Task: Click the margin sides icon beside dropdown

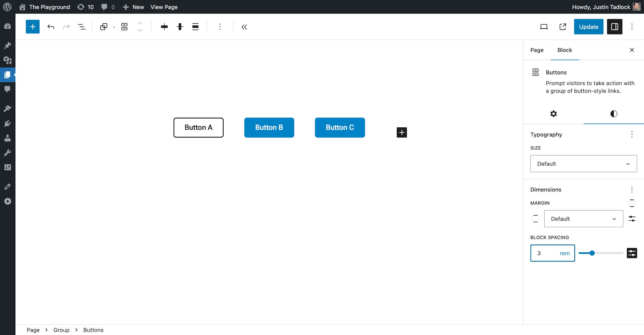Action: [536, 219]
